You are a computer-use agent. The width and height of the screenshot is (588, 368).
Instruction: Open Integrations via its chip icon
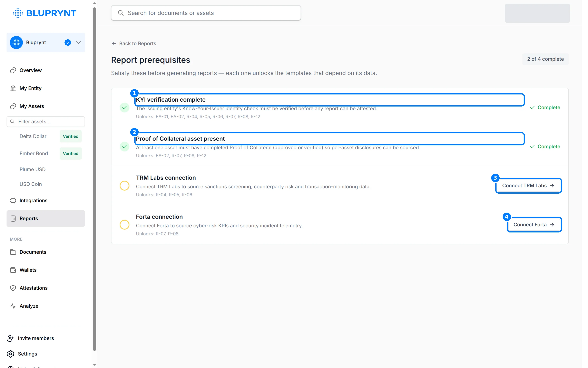coord(13,201)
